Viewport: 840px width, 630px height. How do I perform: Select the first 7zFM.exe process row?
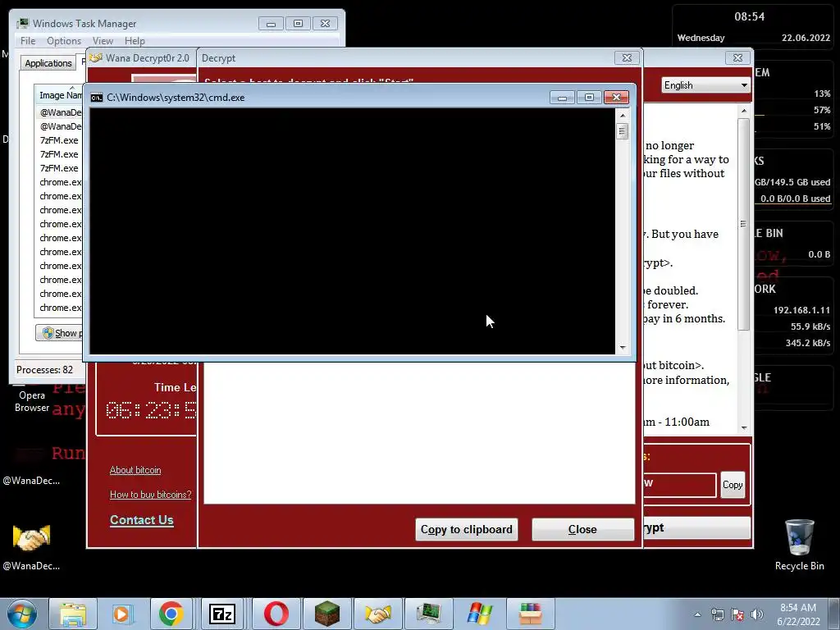pos(59,140)
